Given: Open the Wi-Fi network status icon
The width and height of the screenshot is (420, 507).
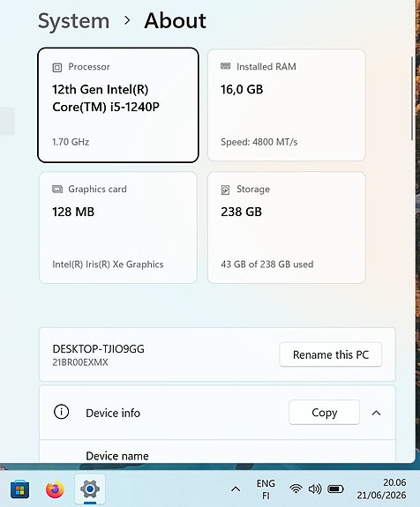Looking at the screenshot, I should (296, 488).
